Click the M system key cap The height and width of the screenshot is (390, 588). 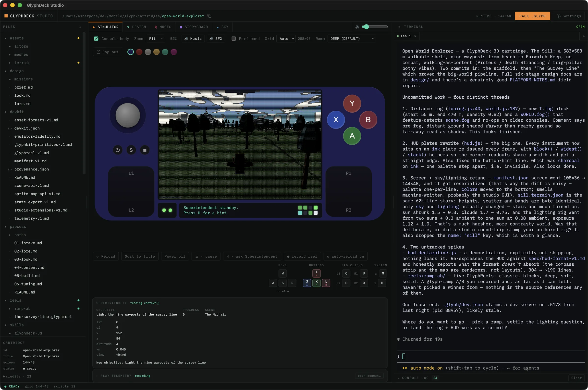(382, 273)
